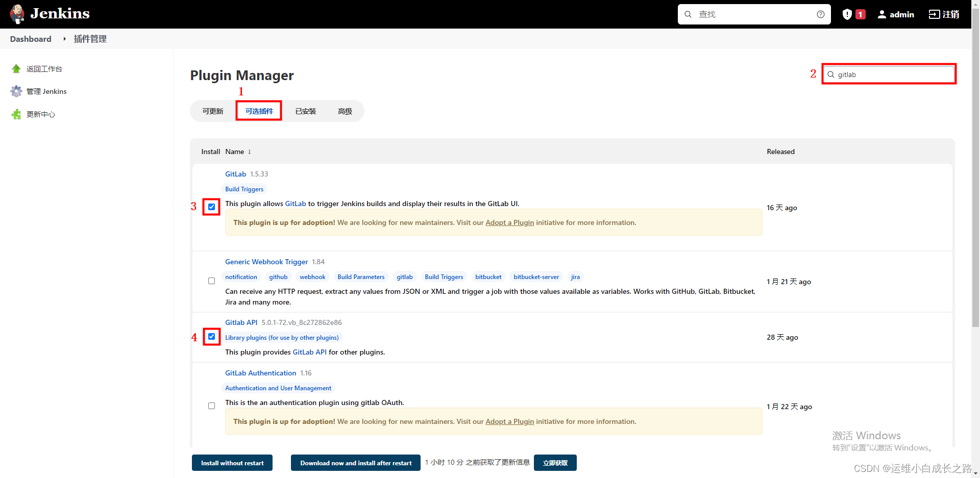Click the jira tag
The height and width of the screenshot is (478, 980).
[x=575, y=277]
